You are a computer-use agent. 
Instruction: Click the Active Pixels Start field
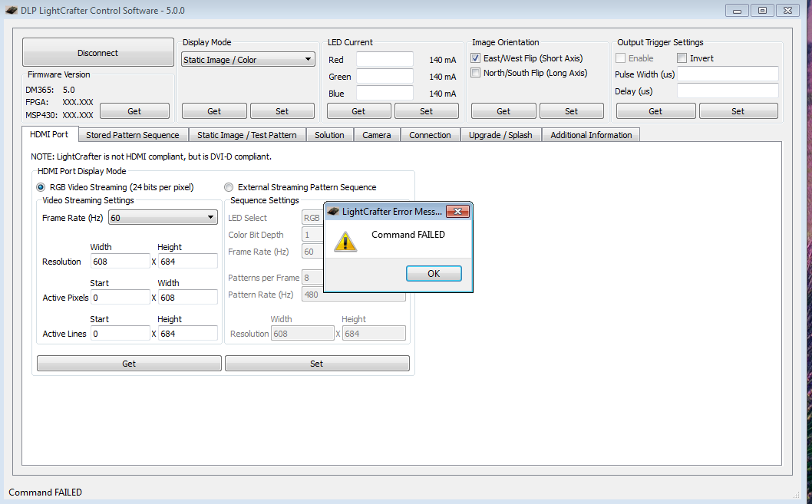coord(120,298)
